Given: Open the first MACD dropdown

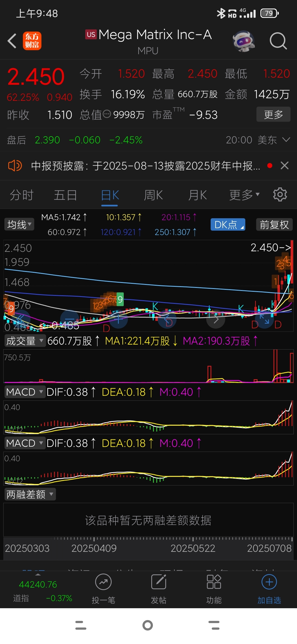Looking at the screenshot, I should tap(25, 392).
